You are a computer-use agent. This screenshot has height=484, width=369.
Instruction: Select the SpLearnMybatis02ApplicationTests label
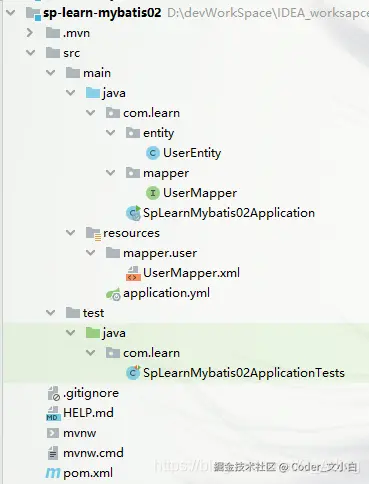coord(244,373)
